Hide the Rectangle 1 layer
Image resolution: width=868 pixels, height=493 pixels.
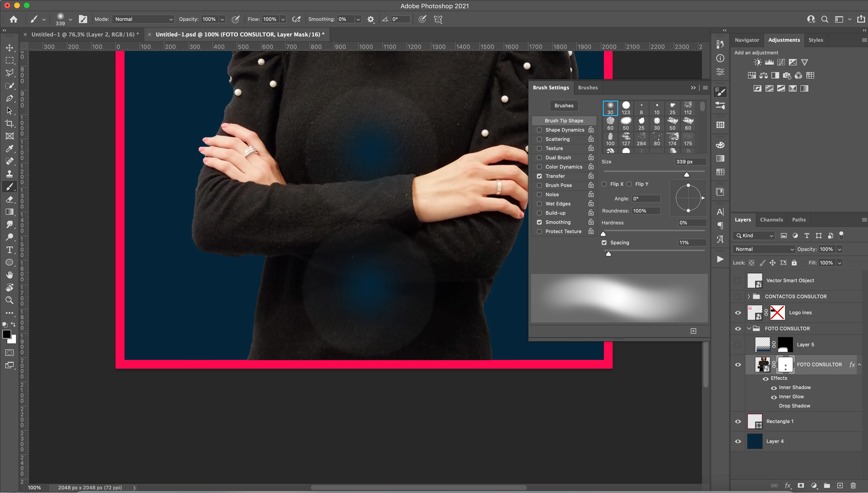(x=738, y=422)
